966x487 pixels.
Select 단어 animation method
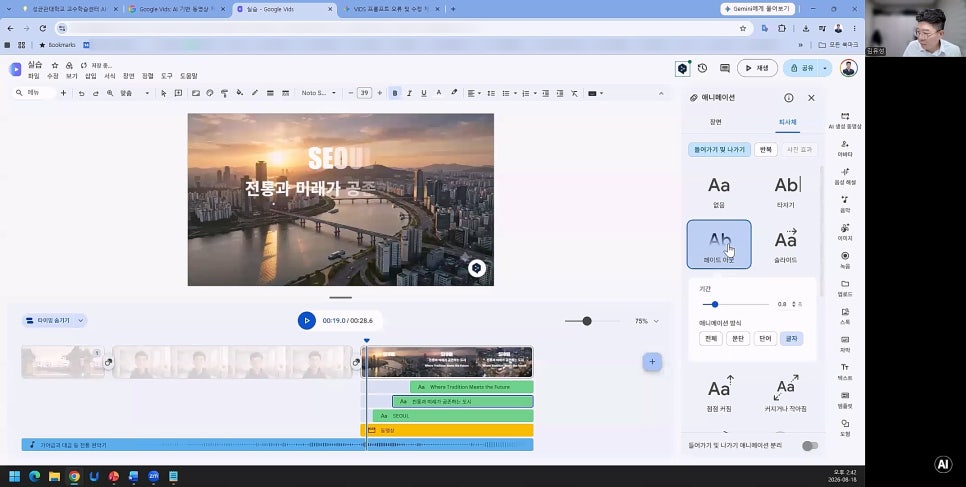pos(765,338)
